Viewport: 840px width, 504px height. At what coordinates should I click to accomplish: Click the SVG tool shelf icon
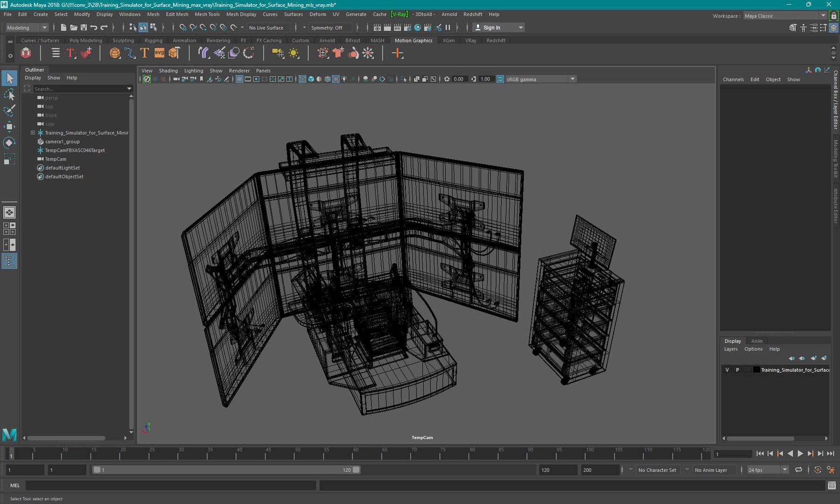[159, 53]
